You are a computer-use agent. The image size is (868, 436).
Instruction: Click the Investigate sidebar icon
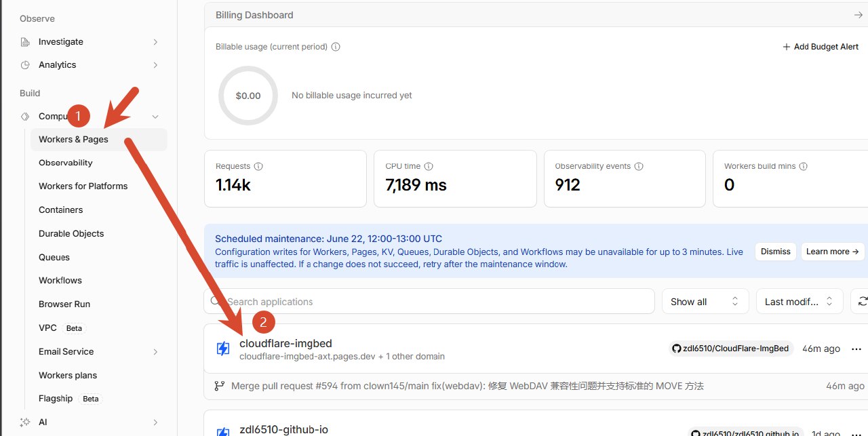click(x=25, y=42)
